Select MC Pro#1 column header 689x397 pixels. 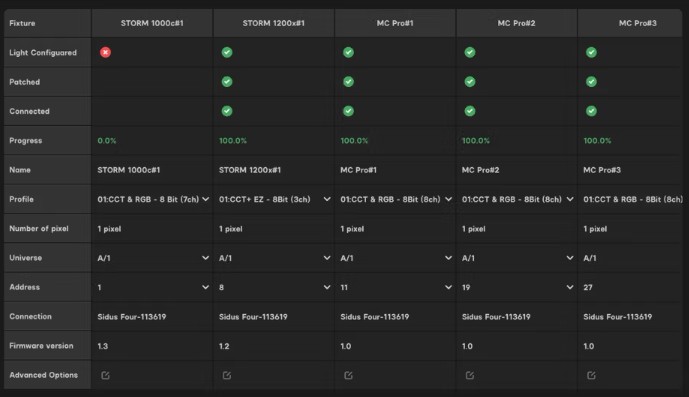tap(395, 23)
